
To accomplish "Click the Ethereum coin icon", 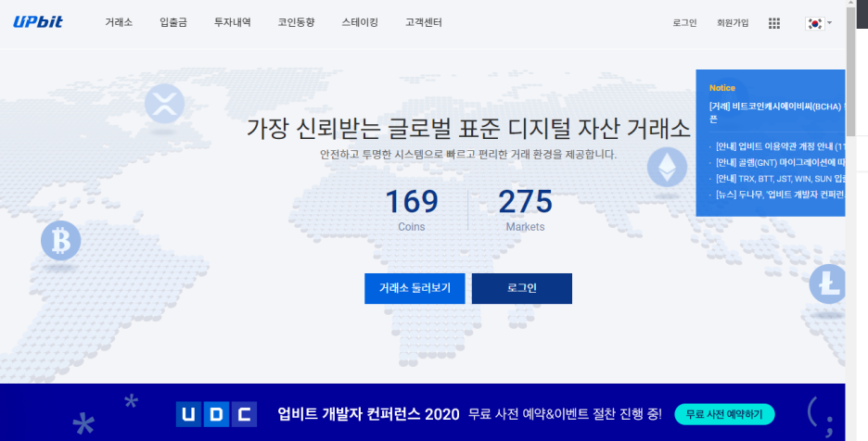I will click(667, 167).
